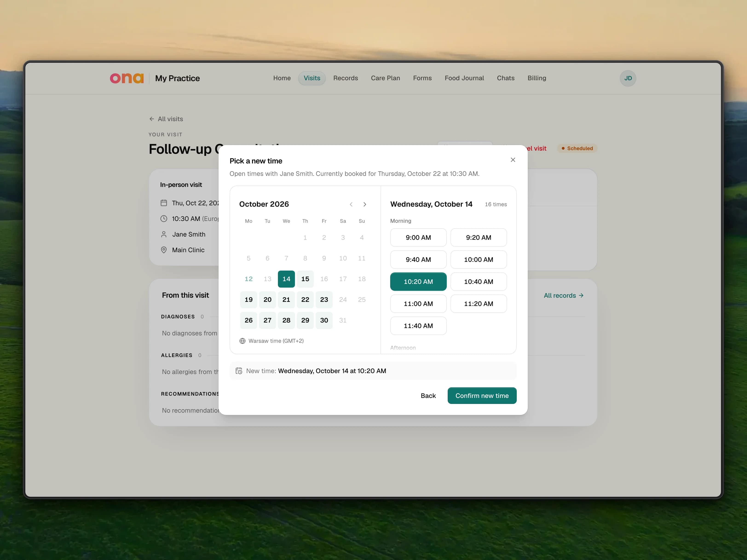Pick October 15 on the calendar
The width and height of the screenshot is (747, 560).
(x=305, y=279)
